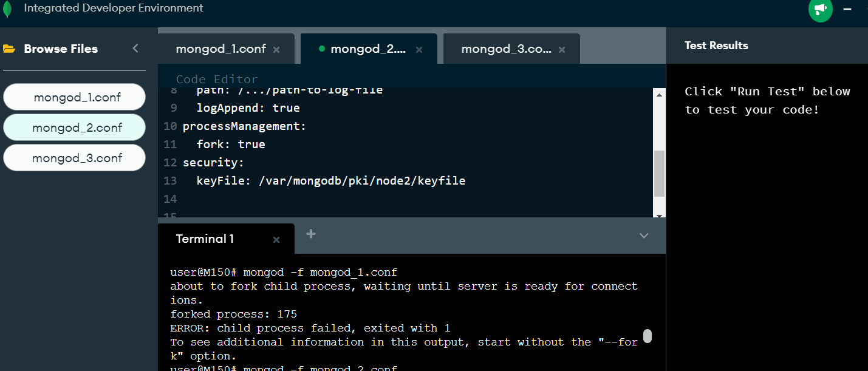The image size is (868, 371).
Task: Collapse the Browse Files sidebar
Action: (135, 49)
